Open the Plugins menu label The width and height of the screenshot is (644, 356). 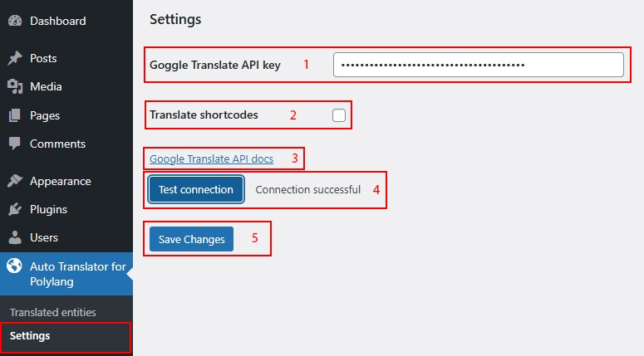(x=48, y=209)
